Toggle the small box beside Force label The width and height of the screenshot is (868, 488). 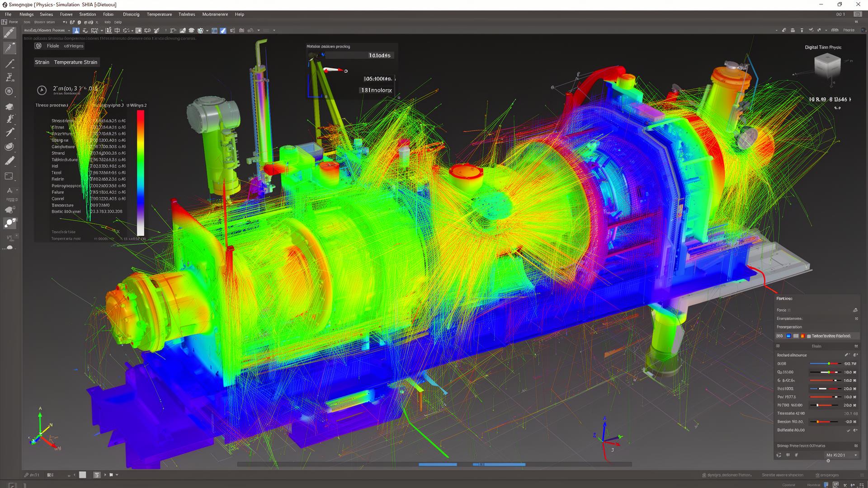pyautogui.click(x=789, y=310)
